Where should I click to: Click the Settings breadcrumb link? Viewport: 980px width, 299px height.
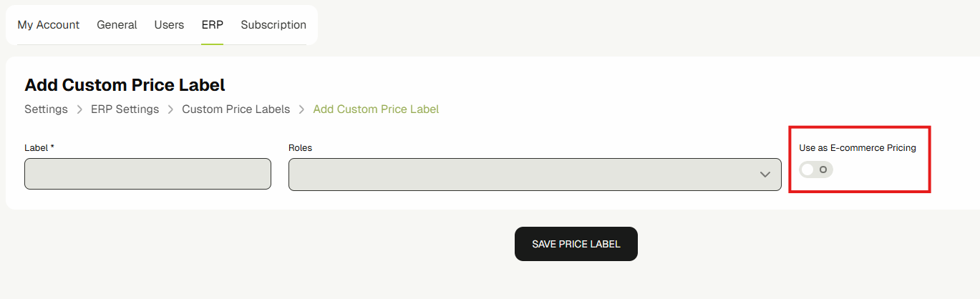[x=46, y=109]
